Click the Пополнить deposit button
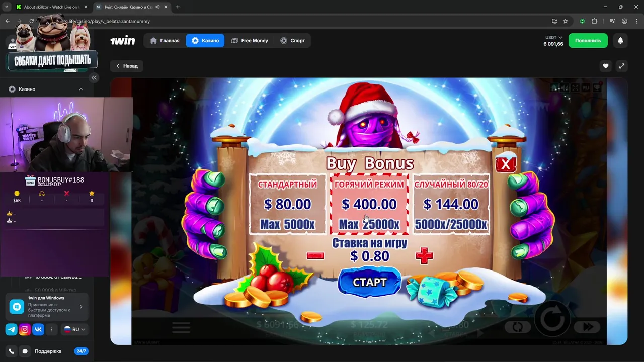 (588, 41)
